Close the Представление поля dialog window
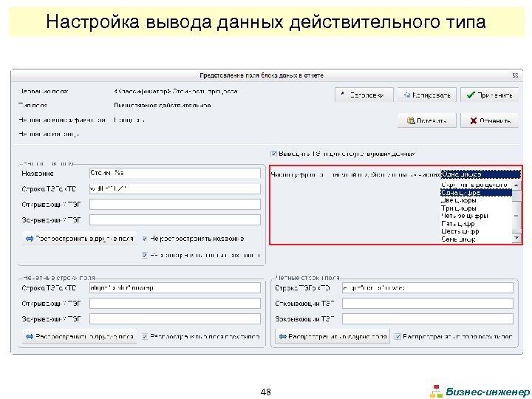532x399 pixels. point(515,75)
